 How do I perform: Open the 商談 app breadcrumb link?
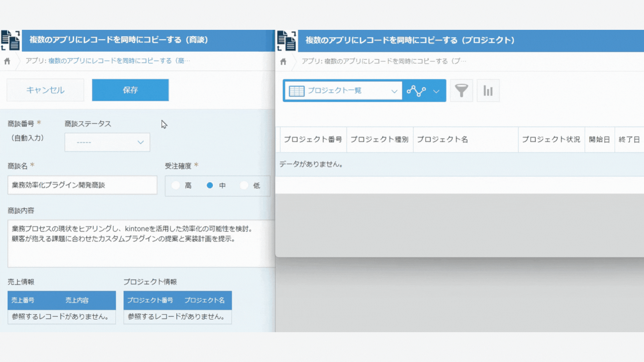119,61
